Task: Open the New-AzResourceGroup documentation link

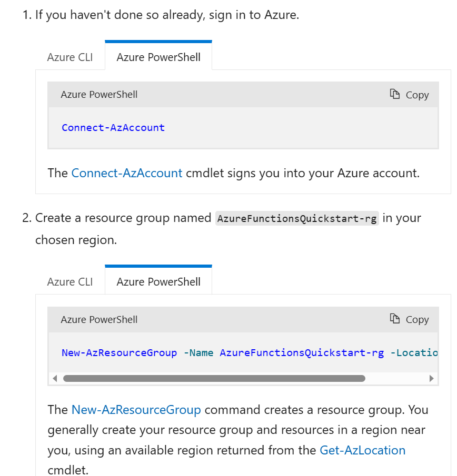Action: click(136, 410)
